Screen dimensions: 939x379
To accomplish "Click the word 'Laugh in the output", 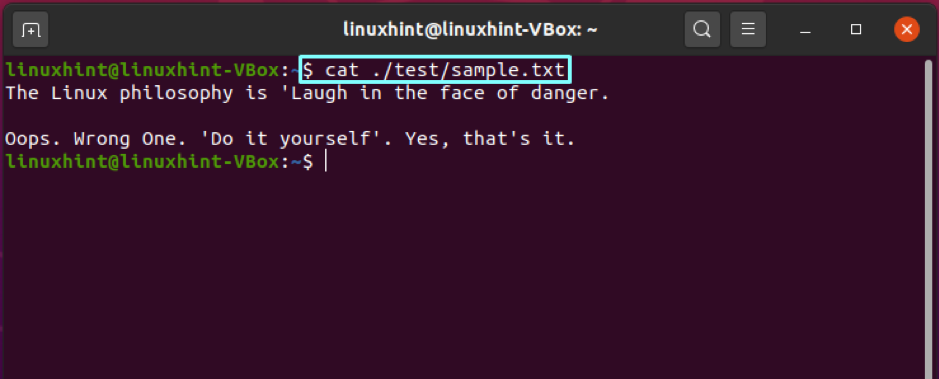I will pos(319,93).
